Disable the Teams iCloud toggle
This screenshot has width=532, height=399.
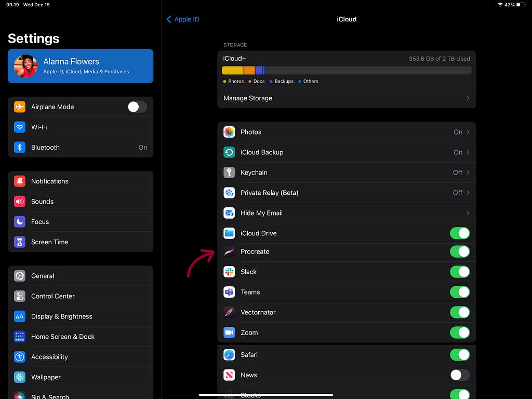point(460,292)
